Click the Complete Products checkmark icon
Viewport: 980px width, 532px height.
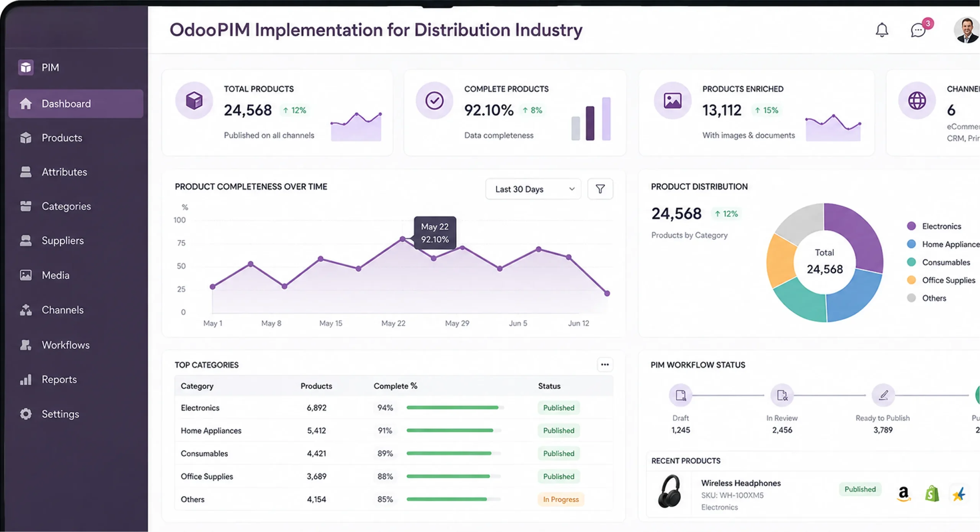pyautogui.click(x=434, y=101)
